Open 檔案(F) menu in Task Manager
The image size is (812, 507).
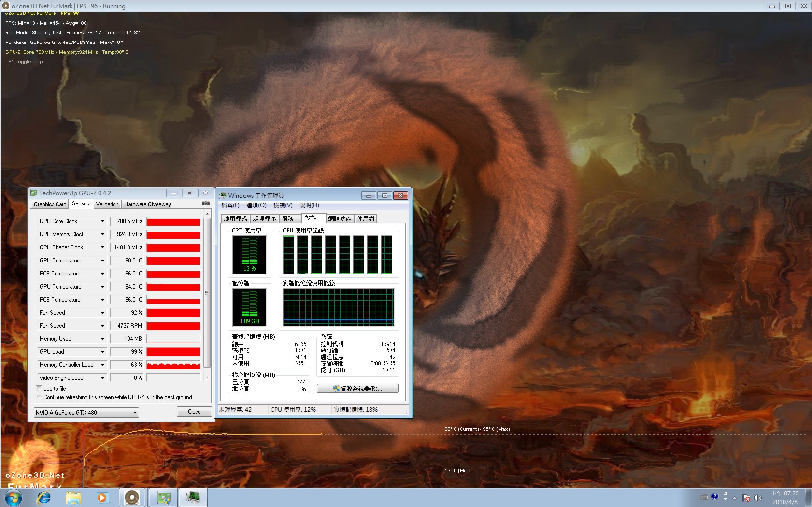click(x=230, y=205)
